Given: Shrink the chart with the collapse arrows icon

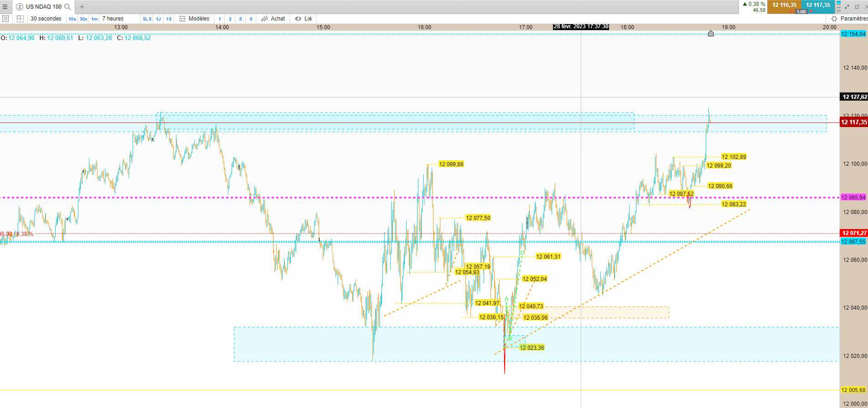Looking at the screenshot, I should point(847,7).
